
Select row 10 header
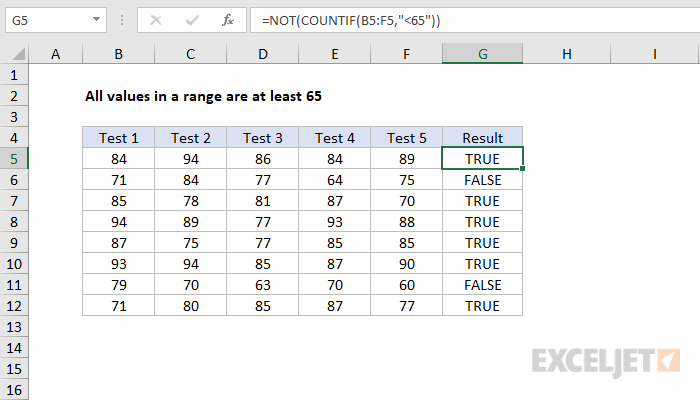14,264
